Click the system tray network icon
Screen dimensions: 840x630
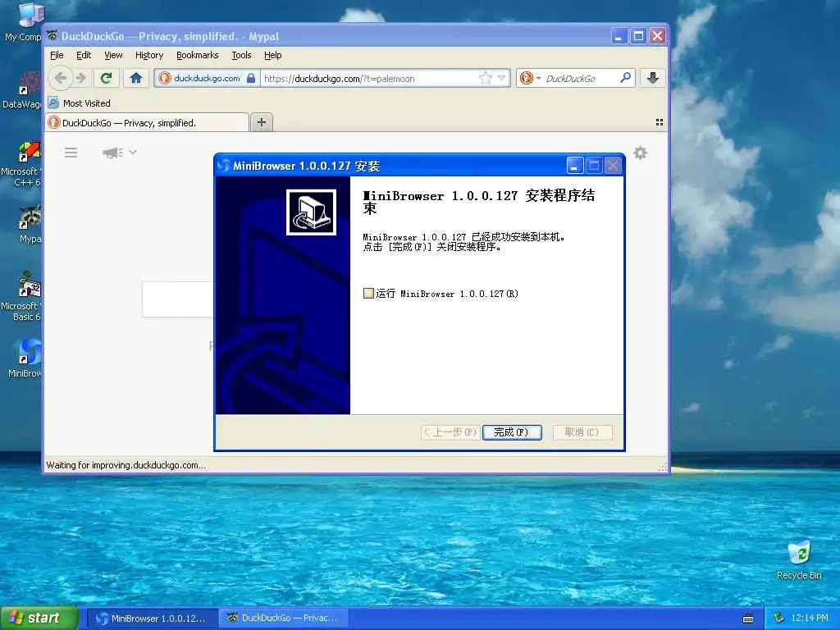click(x=779, y=618)
